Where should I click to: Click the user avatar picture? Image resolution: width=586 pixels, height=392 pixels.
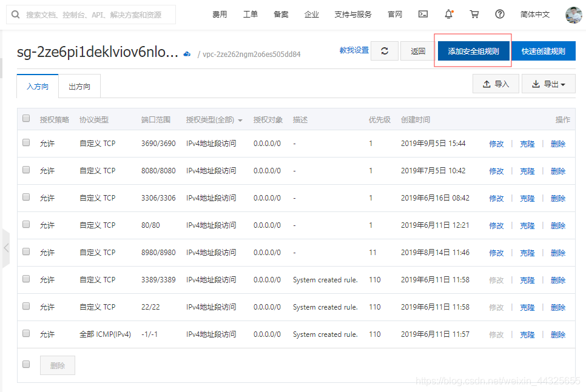tap(573, 15)
